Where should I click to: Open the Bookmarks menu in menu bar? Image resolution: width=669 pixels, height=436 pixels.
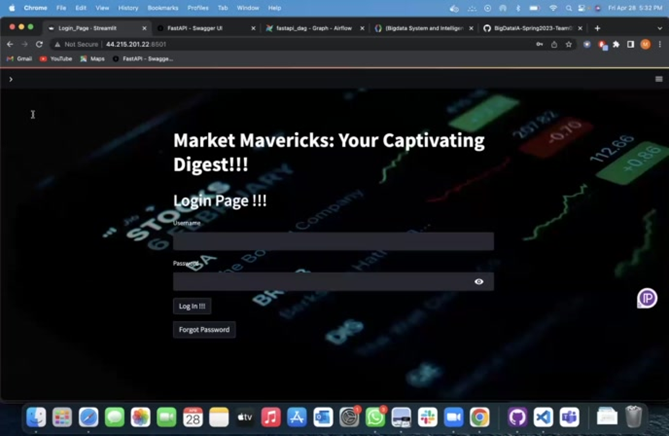pyautogui.click(x=162, y=7)
